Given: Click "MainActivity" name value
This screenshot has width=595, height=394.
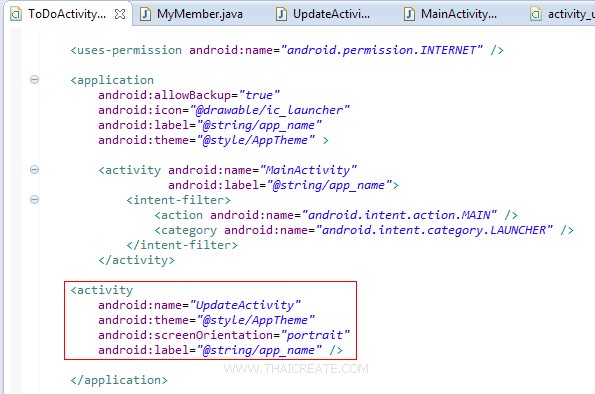Looking at the screenshot, I should (x=308, y=170).
